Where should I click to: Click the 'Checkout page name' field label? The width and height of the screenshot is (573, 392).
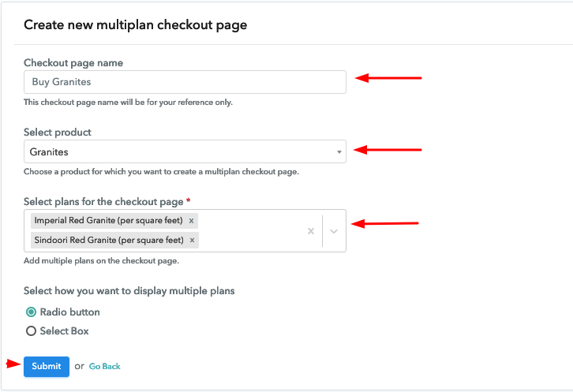(73, 63)
